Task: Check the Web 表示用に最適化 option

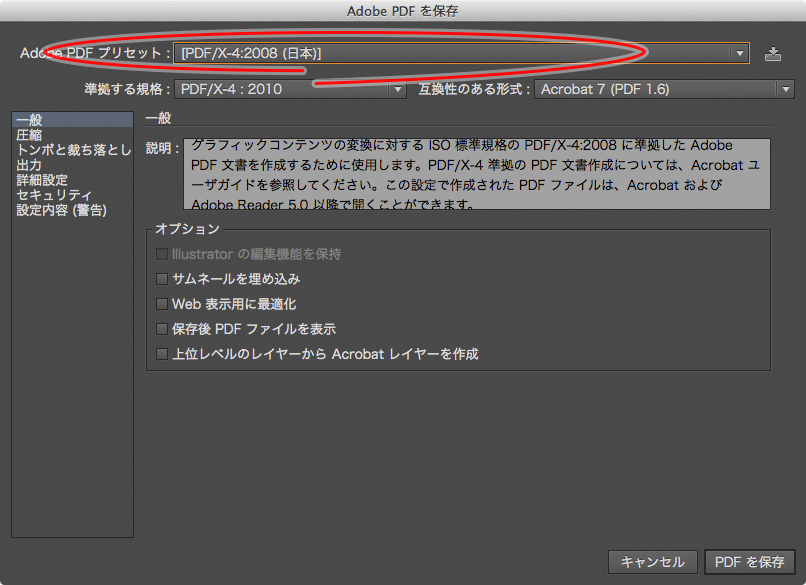Action: point(163,304)
